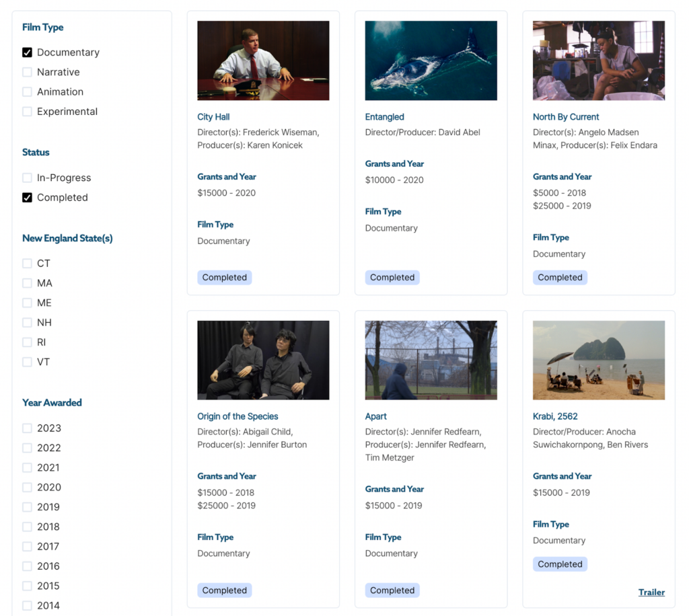Click the North By Current title

[565, 117]
